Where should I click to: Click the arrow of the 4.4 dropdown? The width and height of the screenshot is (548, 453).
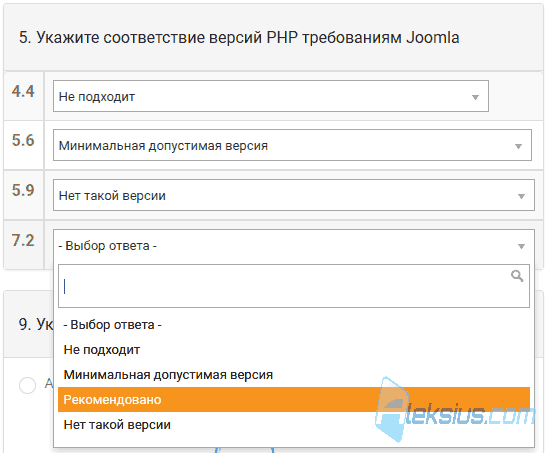point(475,97)
